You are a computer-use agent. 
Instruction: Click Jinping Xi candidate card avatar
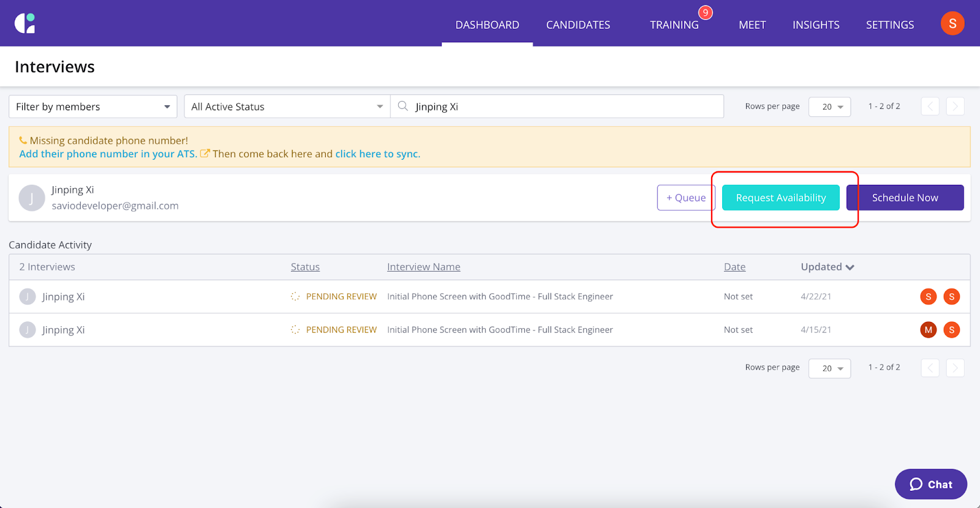[x=32, y=198]
